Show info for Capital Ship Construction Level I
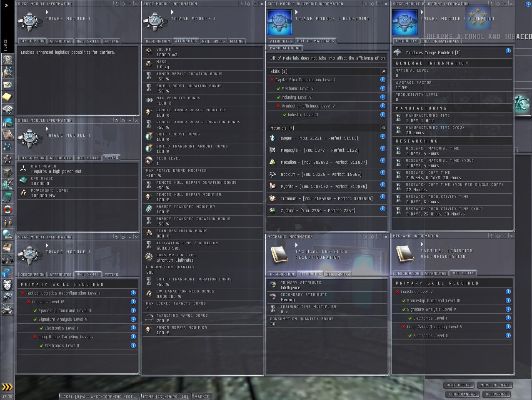The height and width of the screenshot is (400, 532). click(x=382, y=80)
